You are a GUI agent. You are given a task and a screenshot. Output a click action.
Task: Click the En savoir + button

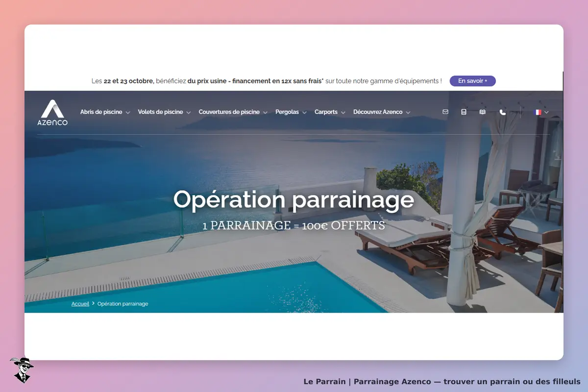pos(472,81)
